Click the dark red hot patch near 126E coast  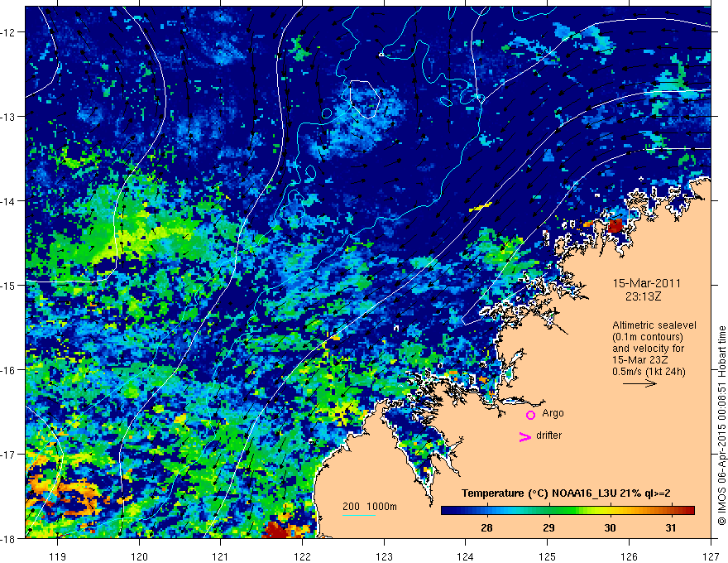[615, 226]
